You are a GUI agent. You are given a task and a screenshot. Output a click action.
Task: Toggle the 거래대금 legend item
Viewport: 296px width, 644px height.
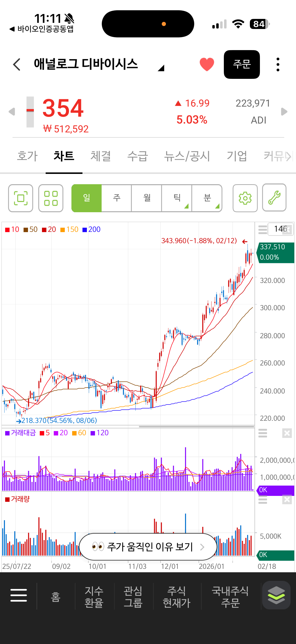[x=20, y=433]
